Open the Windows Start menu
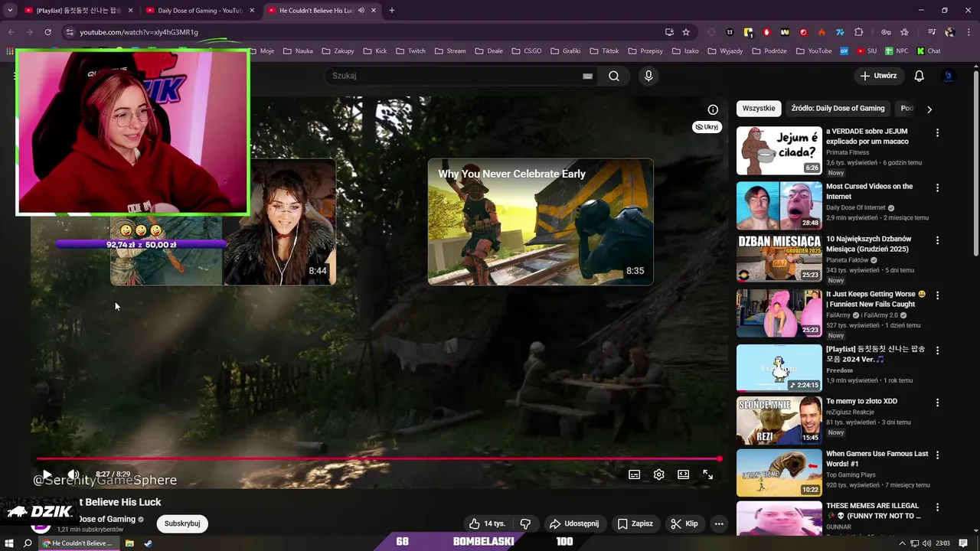The image size is (980, 551). (9, 543)
